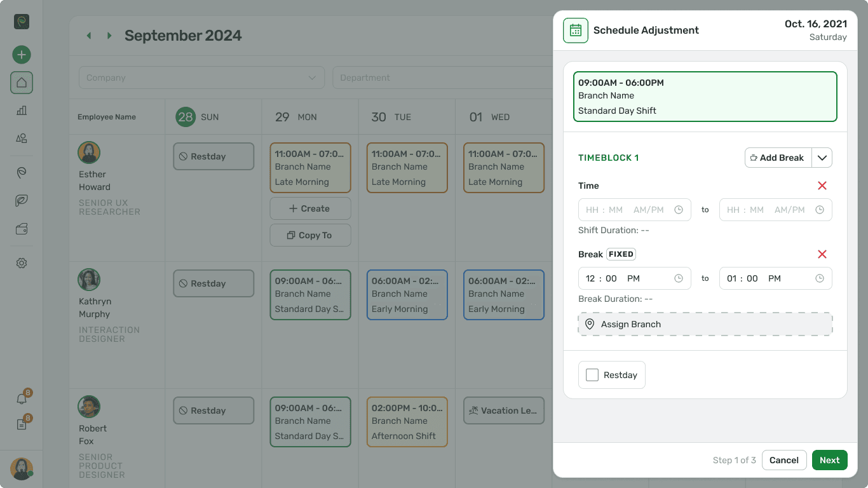Viewport: 868px width, 488px height.
Task: Open the notifications bell icon
Action: coord(22,399)
